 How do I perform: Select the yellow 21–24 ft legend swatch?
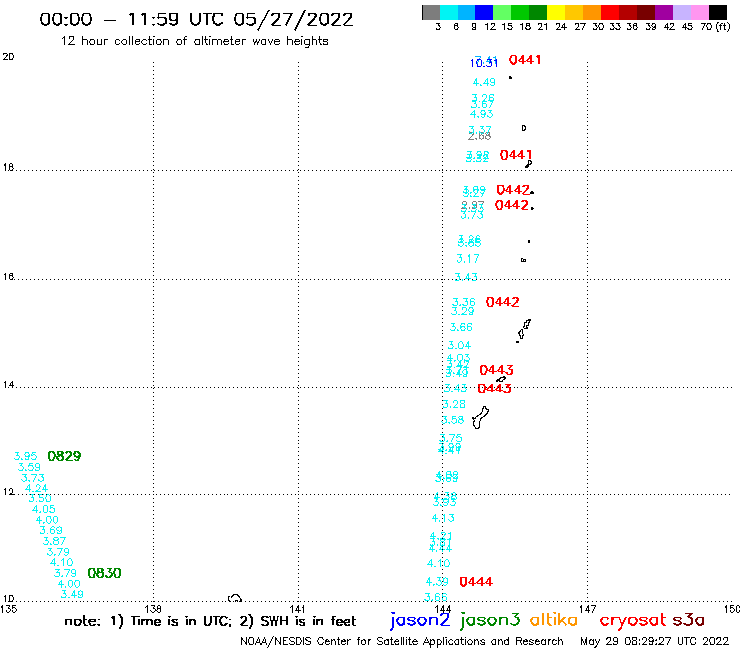[556, 12]
